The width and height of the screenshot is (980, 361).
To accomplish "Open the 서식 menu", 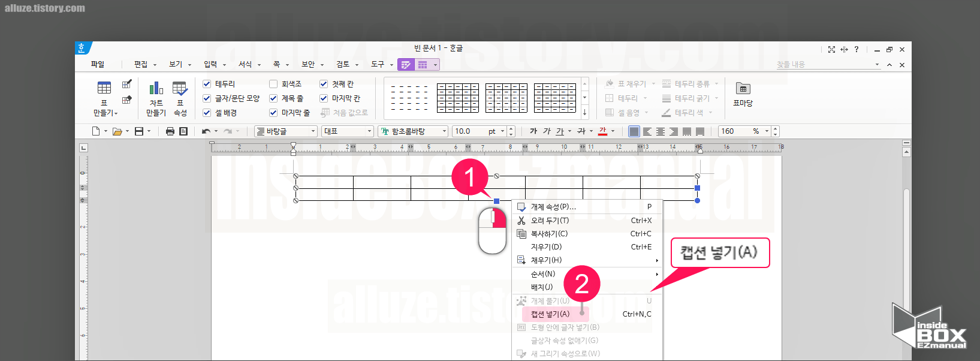I will (248, 65).
